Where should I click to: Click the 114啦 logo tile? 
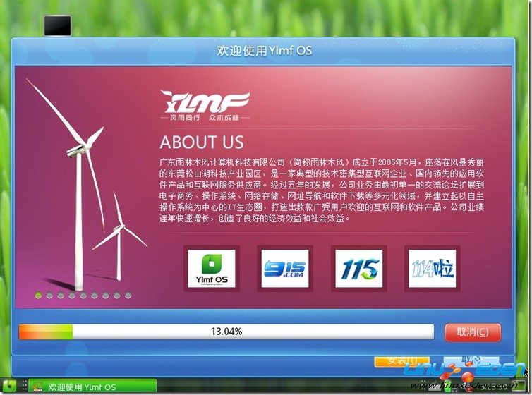click(x=433, y=269)
